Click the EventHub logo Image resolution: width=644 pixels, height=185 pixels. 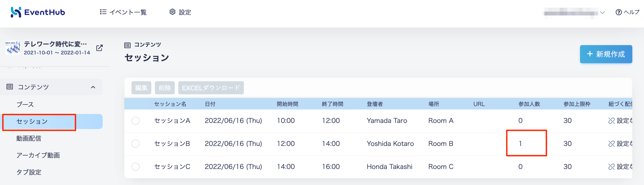click(x=38, y=12)
